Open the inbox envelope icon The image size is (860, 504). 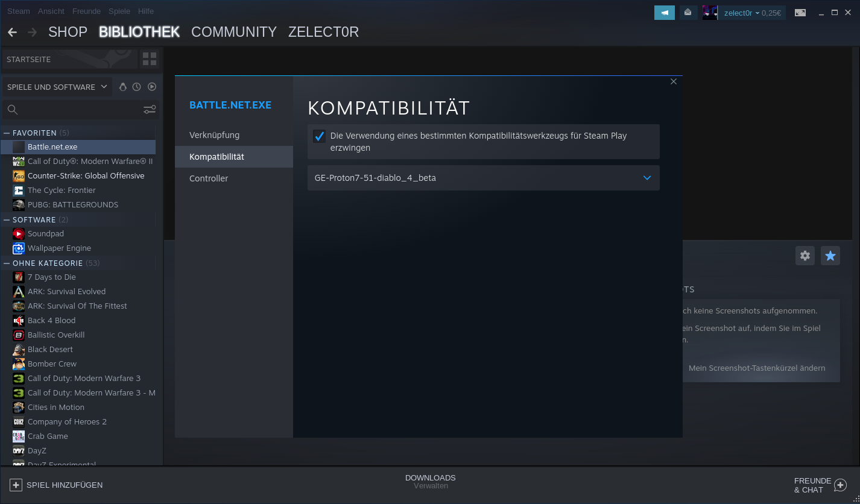tap(688, 12)
